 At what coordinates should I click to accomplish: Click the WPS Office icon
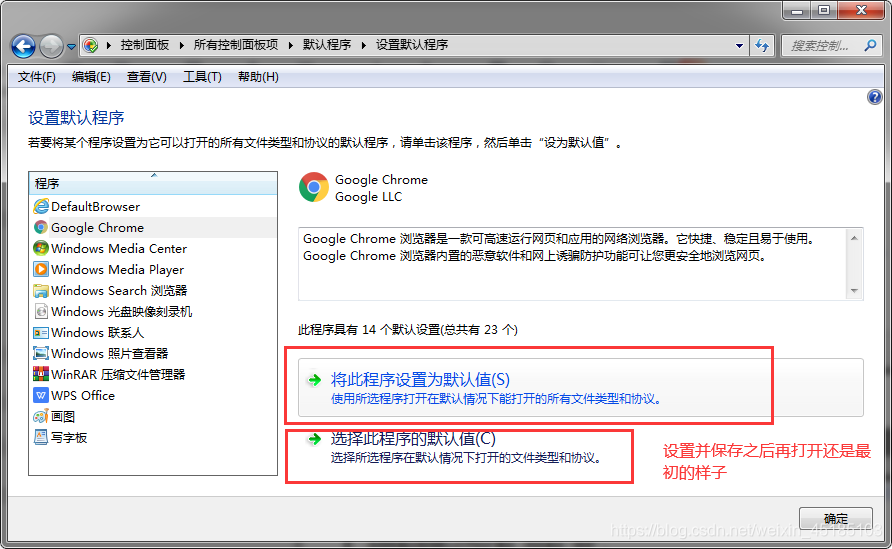tap(41, 395)
